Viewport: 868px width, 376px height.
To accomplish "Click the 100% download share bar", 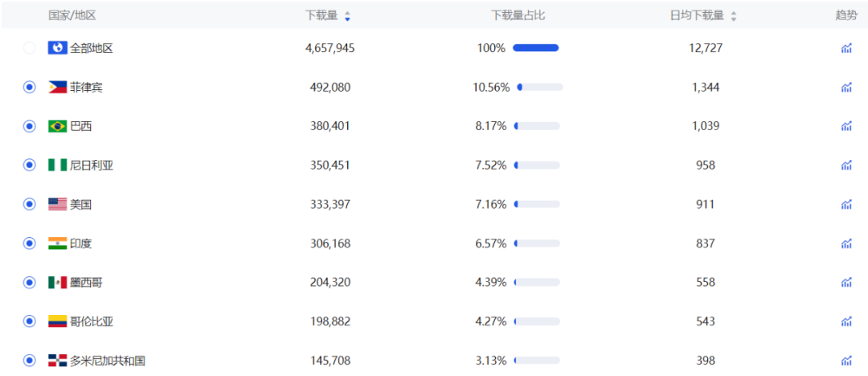I will pos(536,48).
